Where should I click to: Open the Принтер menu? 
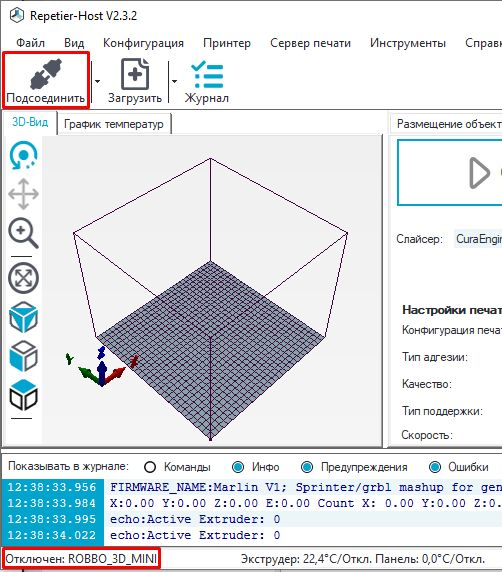[x=227, y=43]
